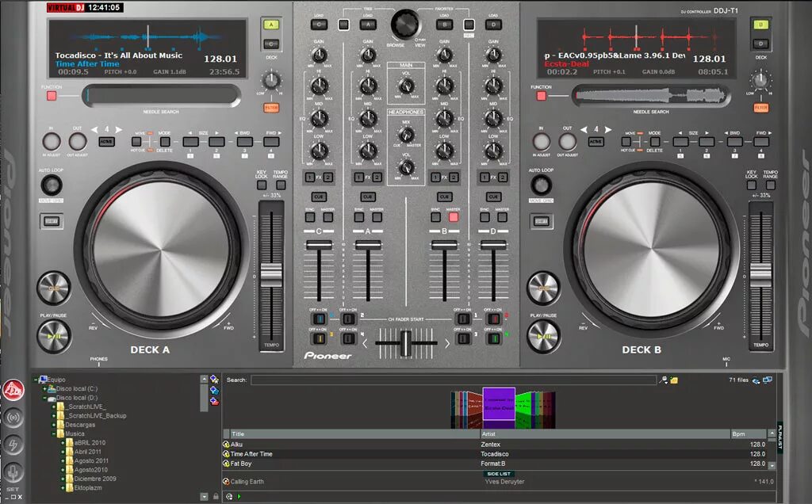Click Deck A TEMPO pitch fader
Screen dimensions: 812x504
271,275
